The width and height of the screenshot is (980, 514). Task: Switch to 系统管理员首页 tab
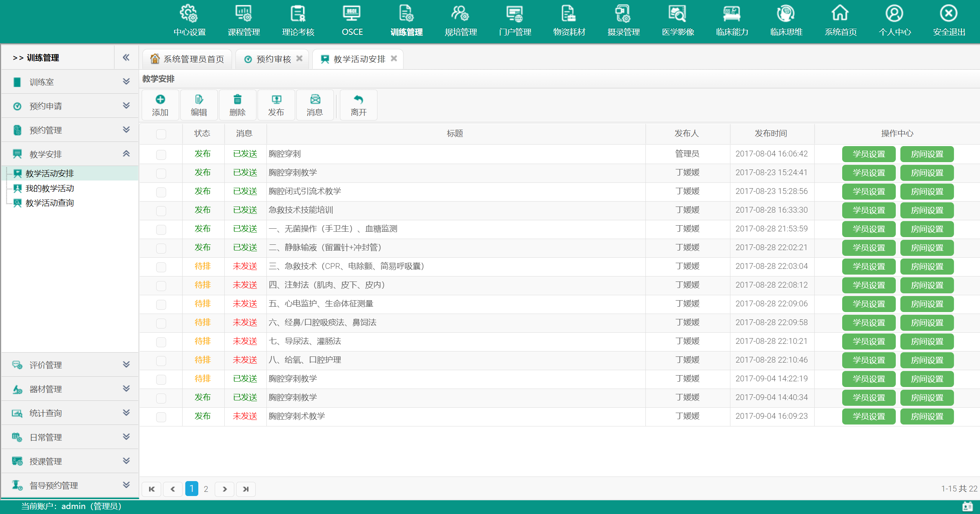coord(187,59)
